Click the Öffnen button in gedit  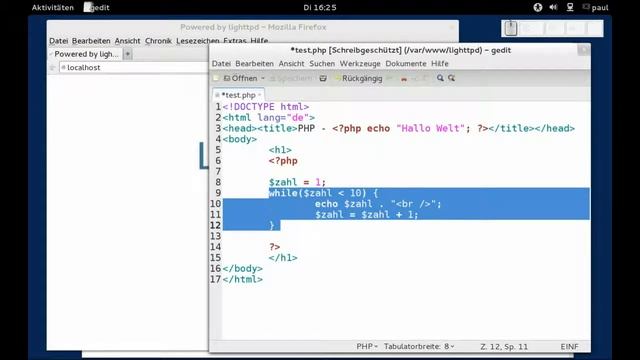(240, 78)
